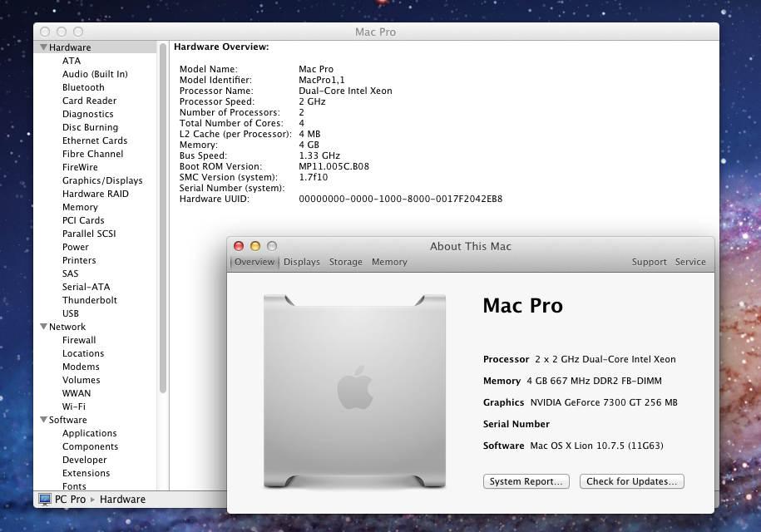Select Printers in the sidebar
The width and height of the screenshot is (761, 532).
(x=79, y=260)
